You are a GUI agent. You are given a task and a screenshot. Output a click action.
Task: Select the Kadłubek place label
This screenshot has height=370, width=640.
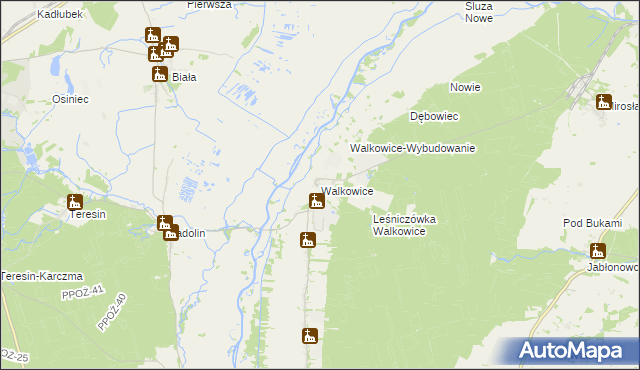60,14
